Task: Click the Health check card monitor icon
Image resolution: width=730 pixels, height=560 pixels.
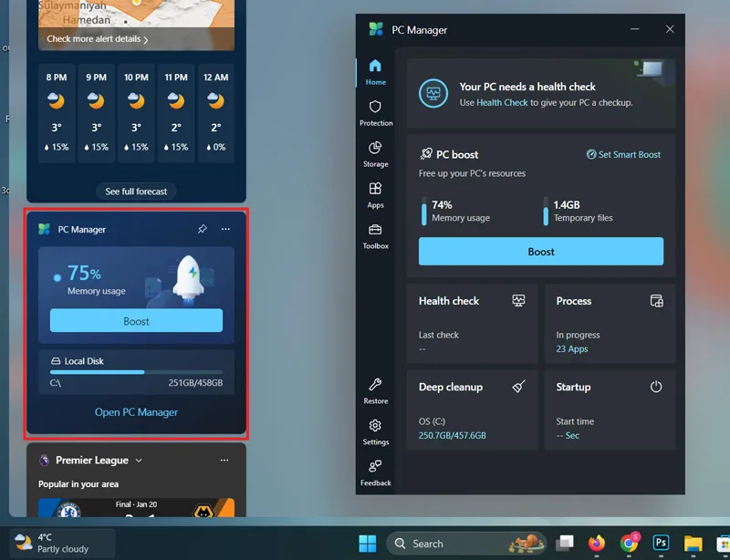Action: point(518,301)
